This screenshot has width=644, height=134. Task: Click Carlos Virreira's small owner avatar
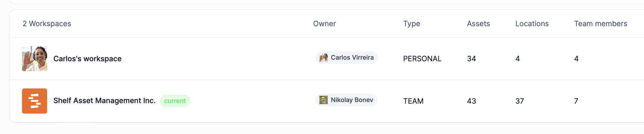pos(324,58)
